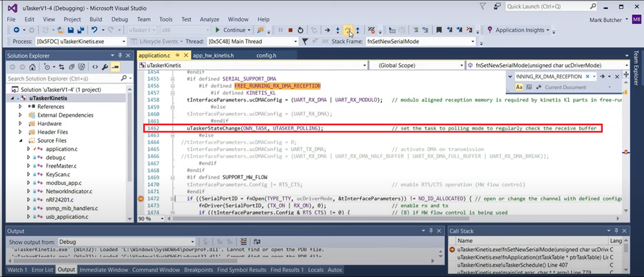Open the Debug menu

pos(119,19)
